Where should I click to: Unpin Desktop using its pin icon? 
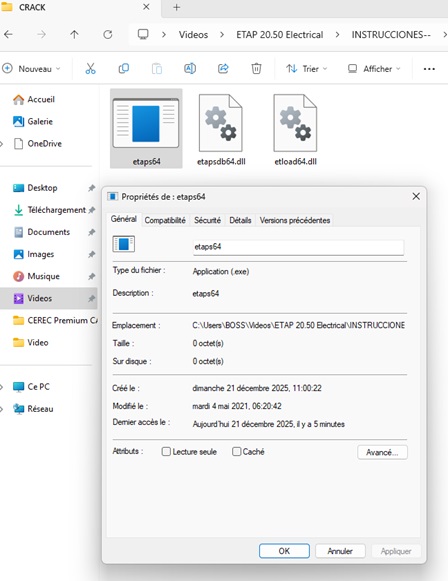coord(92,188)
